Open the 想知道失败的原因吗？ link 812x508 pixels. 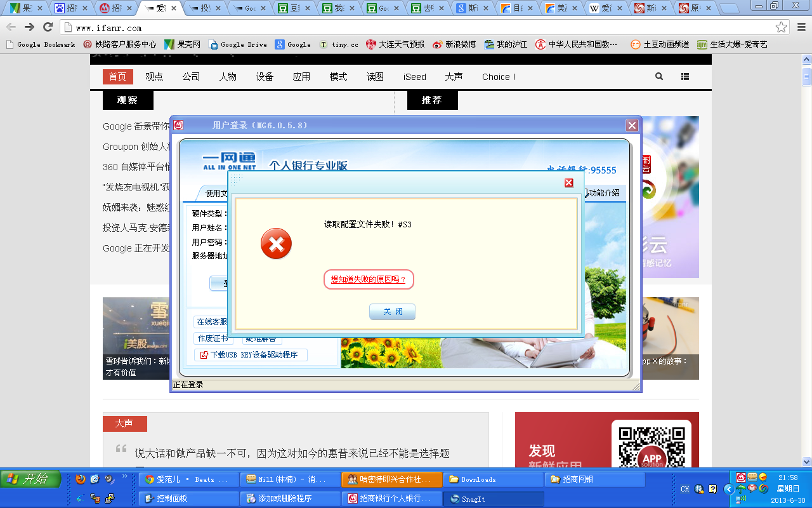[x=369, y=279]
